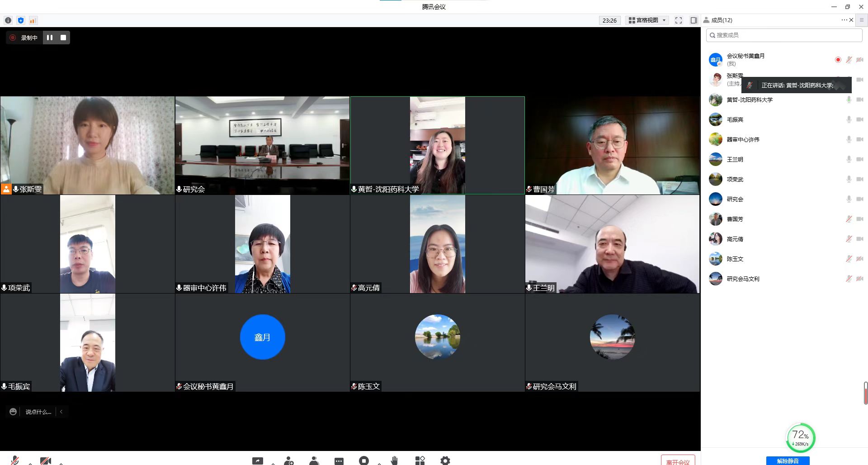Open the hamburger menu beside members panel
Viewport: 868px width, 465px height.
[x=862, y=20]
